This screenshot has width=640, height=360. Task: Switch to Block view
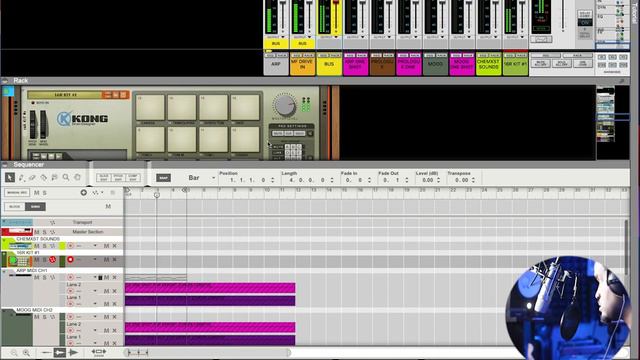pos(15,207)
